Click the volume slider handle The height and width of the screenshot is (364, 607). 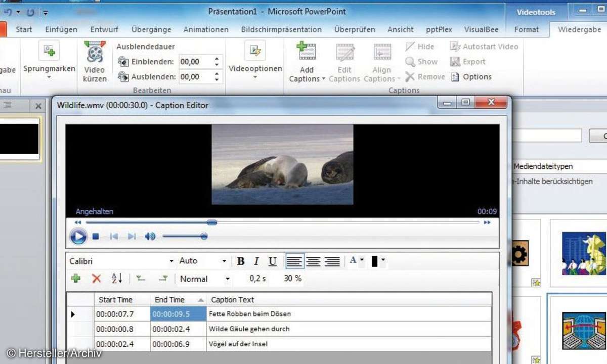204,236
